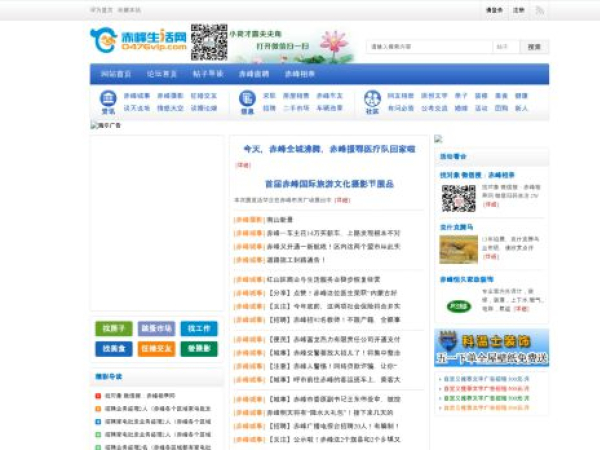Viewport: 600px width, 450px height.
Task: Go to 网站首页 in the blue nav bar
Action: 116,74
